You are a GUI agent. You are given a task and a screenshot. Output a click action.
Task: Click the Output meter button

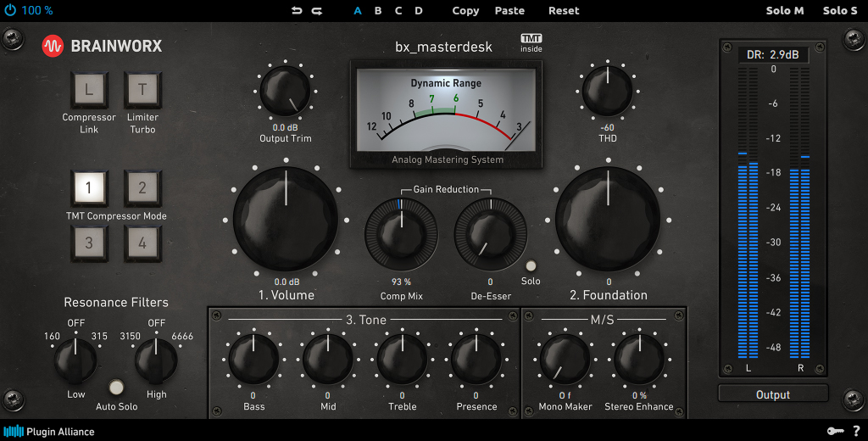pyautogui.click(x=772, y=394)
